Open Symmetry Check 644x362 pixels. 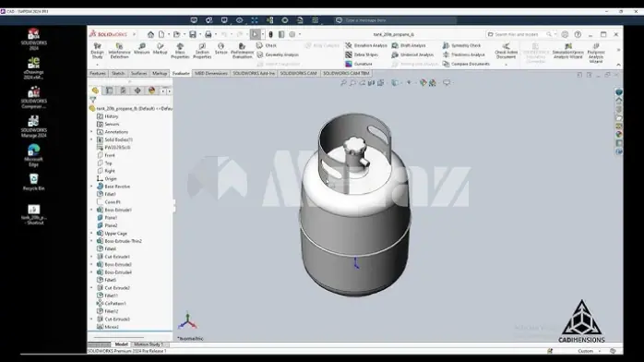461,45
